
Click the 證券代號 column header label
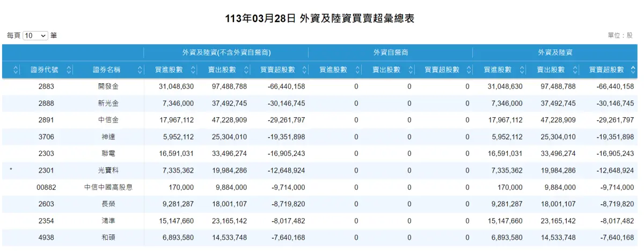pyautogui.click(x=45, y=70)
